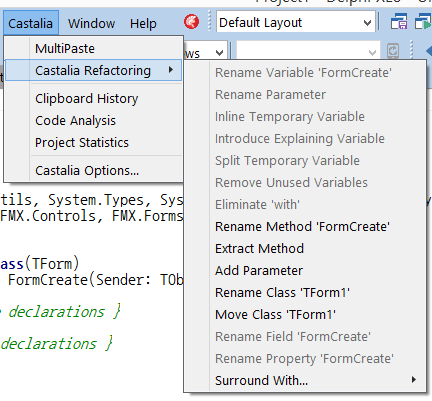The image size is (432, 401).
Task: Expand the Castalia Refactoring submenu
Action: pyautogui.click(x=93, y=70)
